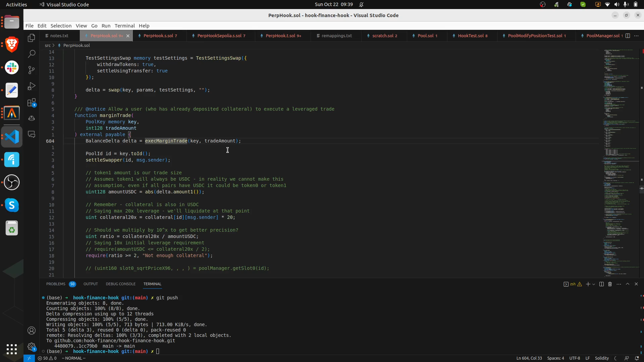
Task: Open the Explorer view in activity bar
Action: [32, 38]
